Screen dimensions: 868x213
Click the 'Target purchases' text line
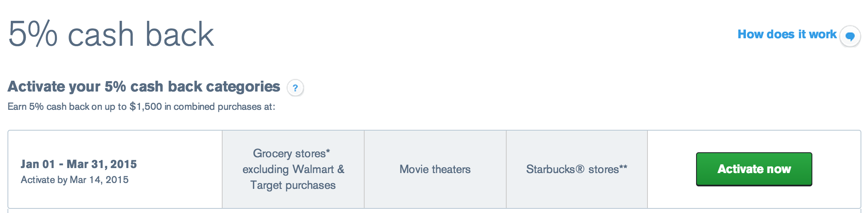(293, 185)
